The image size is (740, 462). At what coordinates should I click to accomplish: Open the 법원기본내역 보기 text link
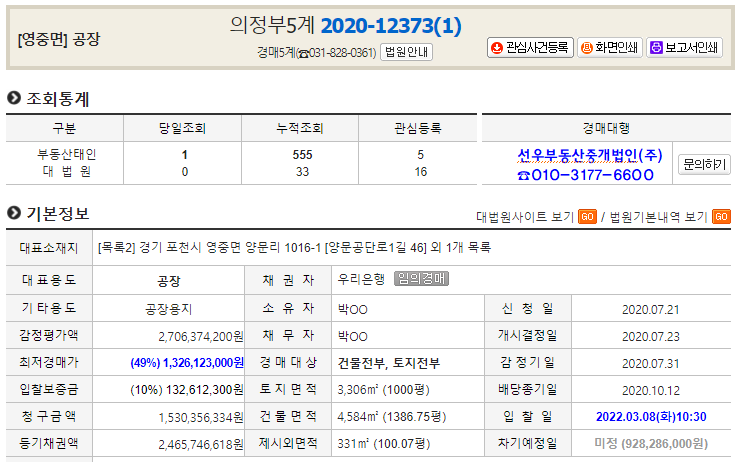[x=658, y=217]
